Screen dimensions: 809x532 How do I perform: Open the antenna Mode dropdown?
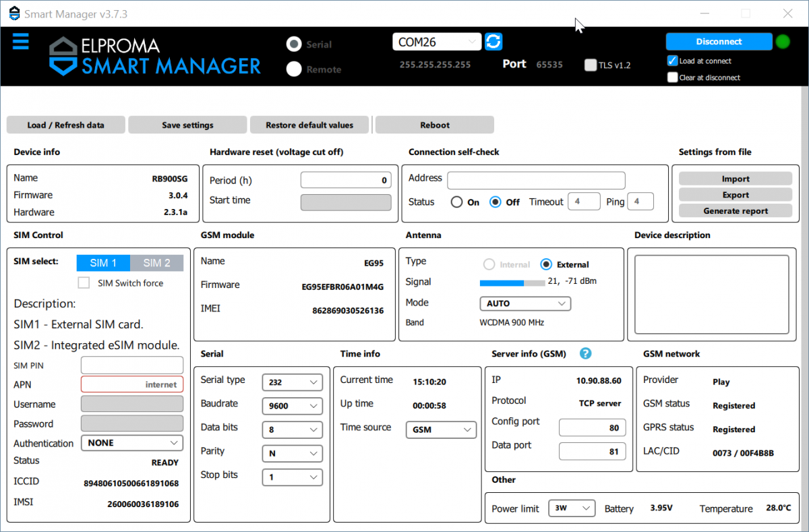(x=525, y=303)
